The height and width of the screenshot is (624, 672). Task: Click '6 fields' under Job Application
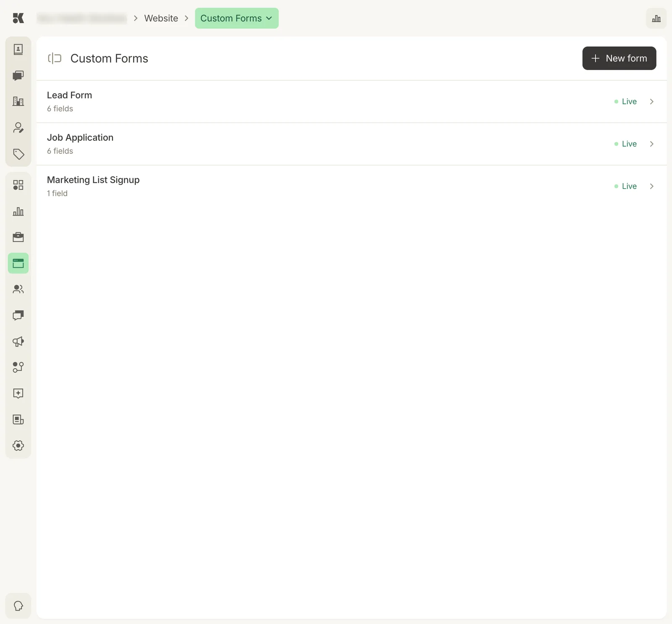coord(60,151)
